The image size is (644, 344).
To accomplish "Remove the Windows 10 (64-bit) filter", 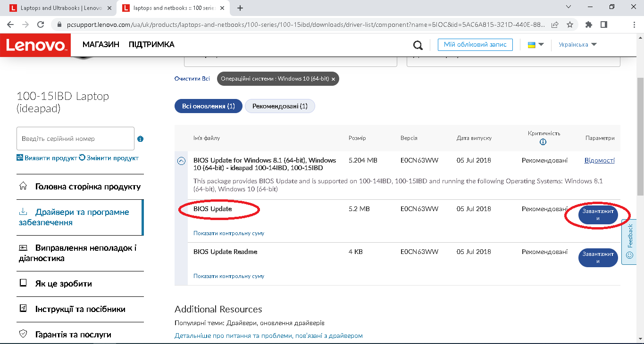I will click(x=333, y=79).
